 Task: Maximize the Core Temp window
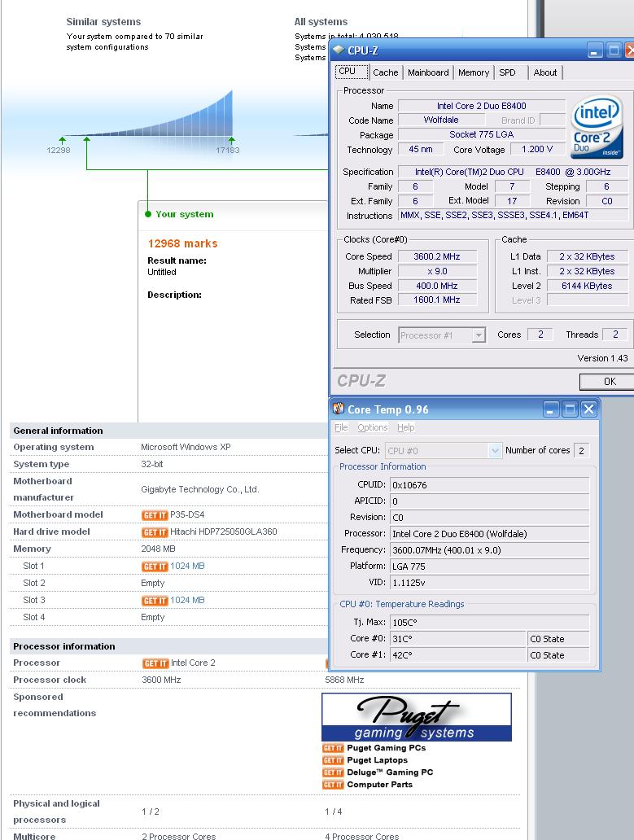coord(571,409)
